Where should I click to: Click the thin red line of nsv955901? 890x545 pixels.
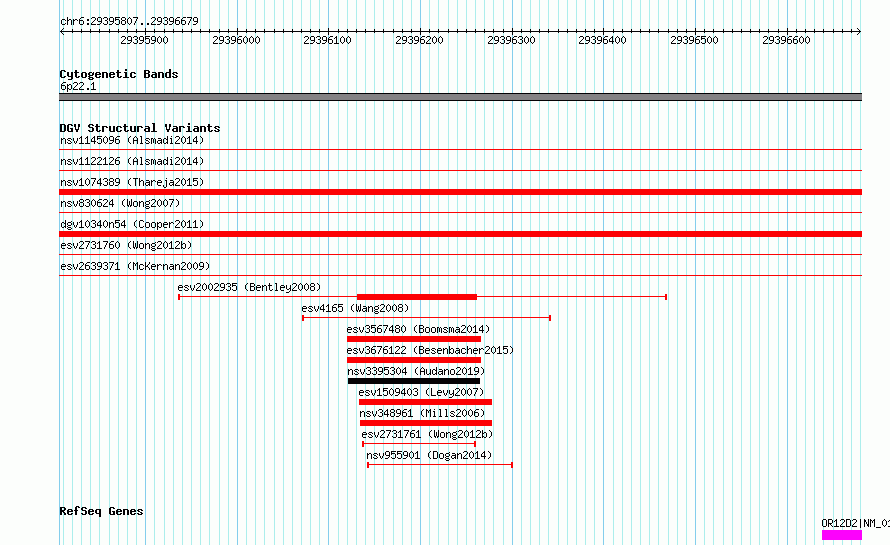pyautogui.click(x=440, y=465)
